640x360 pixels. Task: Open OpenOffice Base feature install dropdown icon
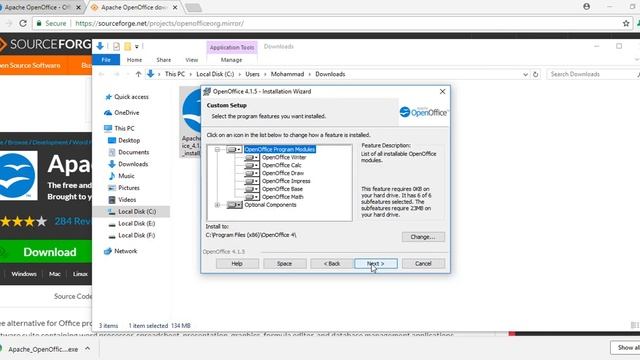click(251, 189)
